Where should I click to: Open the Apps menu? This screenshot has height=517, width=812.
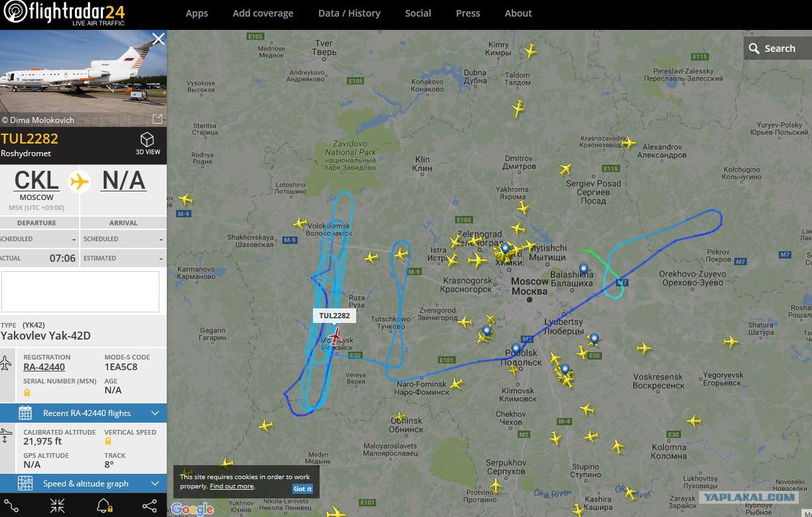tap(197, 13)
